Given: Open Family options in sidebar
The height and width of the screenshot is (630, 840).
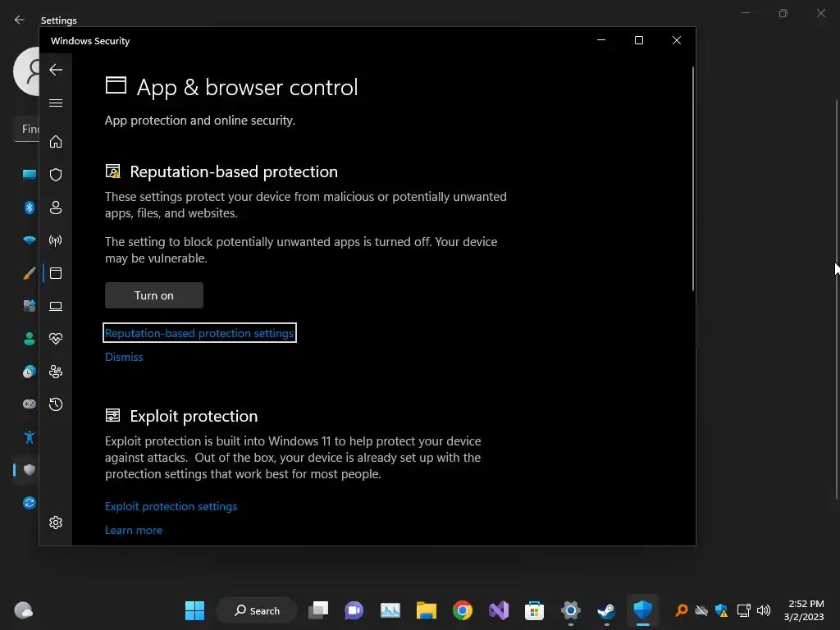Looking at the screenshot, I should [x=56, y=372].
